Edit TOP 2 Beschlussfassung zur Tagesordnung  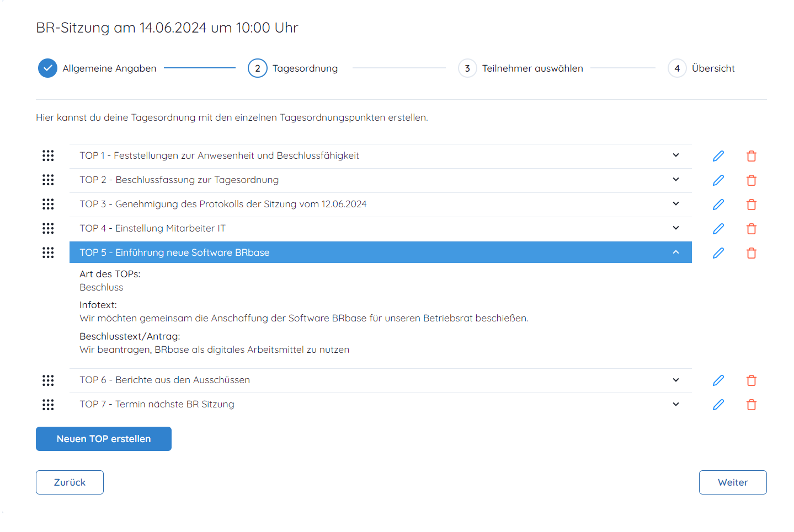tap(718, 180)
